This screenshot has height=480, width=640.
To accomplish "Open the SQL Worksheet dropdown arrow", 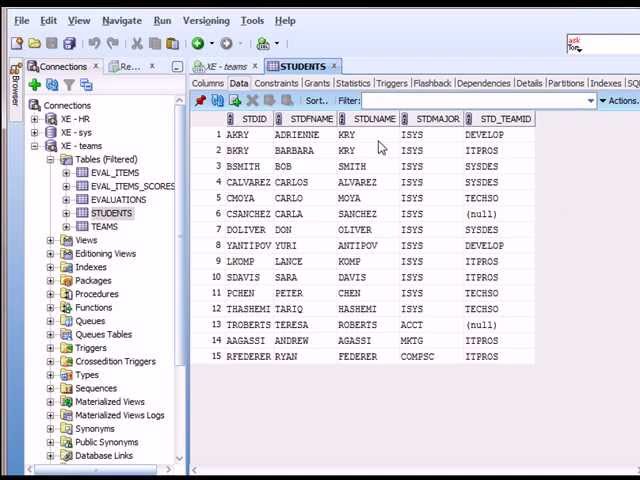I will [x=277, y=43].
